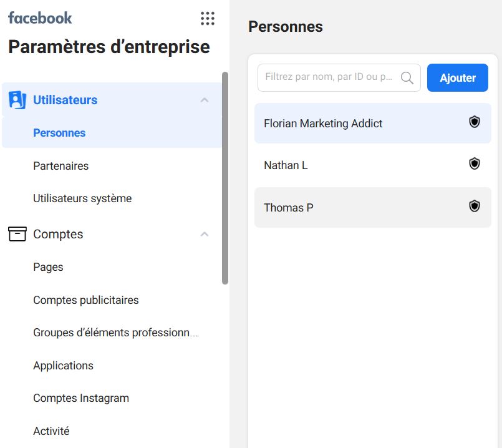Image resolution: width=502 pixels, height=448 pixels.
Task: Click the Utilisateurs people icon
Action: (17, 100)
